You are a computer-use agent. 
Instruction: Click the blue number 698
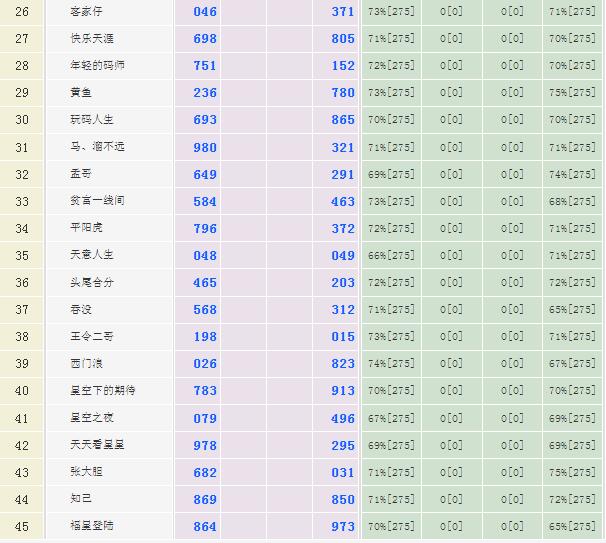coord(205,38)
